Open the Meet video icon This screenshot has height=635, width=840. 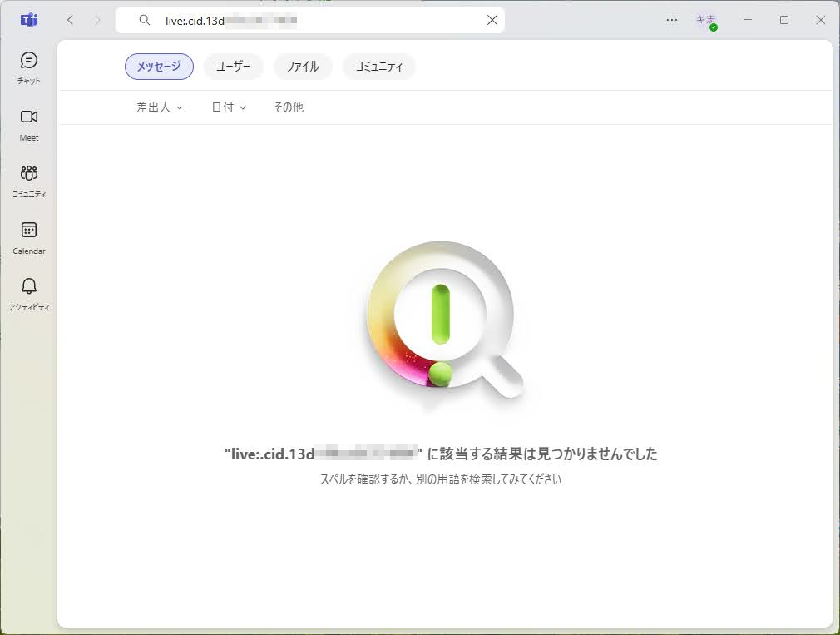[x=29, y=123]
